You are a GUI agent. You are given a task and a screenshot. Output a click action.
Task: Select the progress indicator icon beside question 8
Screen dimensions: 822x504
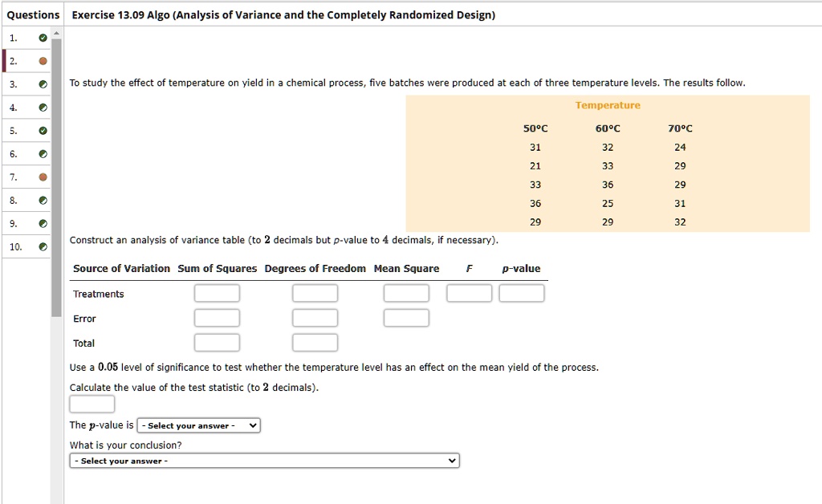pos(43,199)
